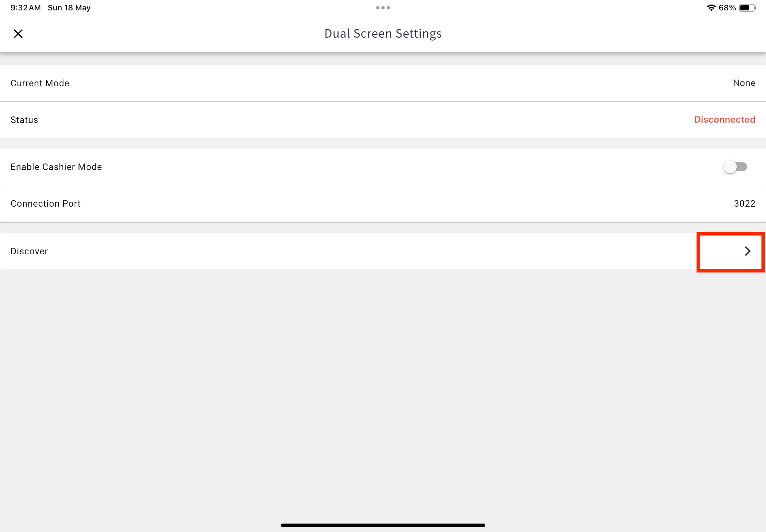Screen dimensions: 766x532
Task: Open Discover via the chevron arrow
Action: tap(747, 251)
